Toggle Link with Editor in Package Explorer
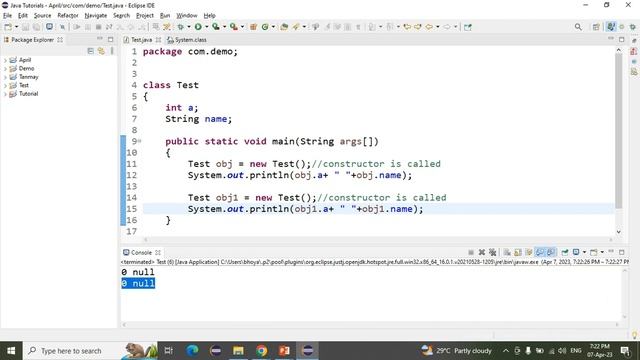 [x=101, y=51]
